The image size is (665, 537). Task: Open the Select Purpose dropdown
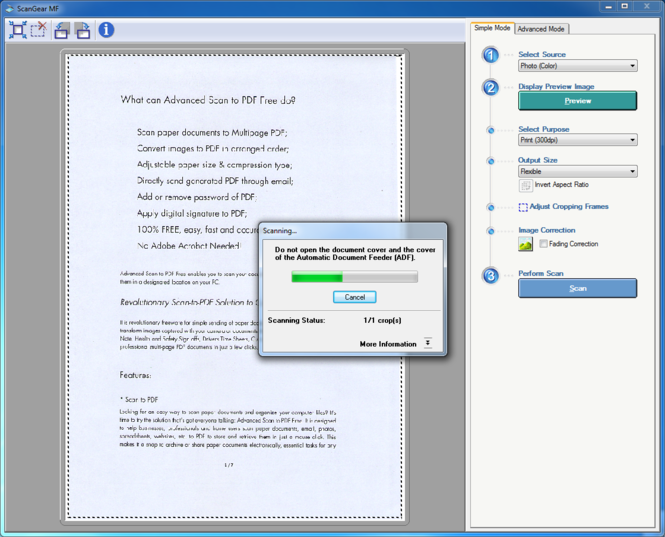click(x=578, y=140)
